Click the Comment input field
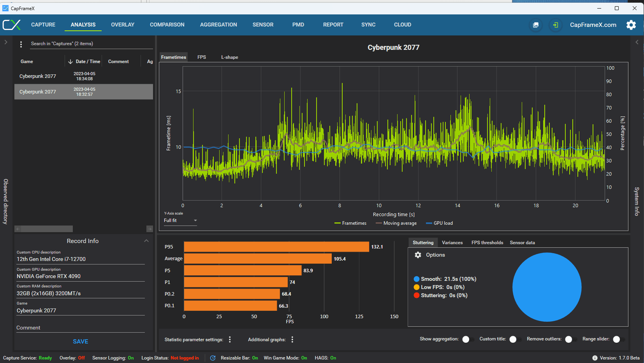Image resolution: width=644 pixels, height=363 pixels. [x=81, y=328]
